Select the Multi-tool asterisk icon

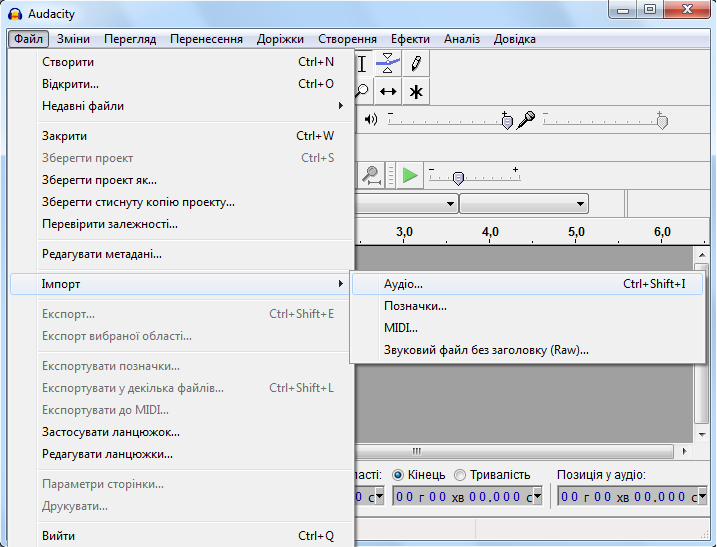point(416,91)
